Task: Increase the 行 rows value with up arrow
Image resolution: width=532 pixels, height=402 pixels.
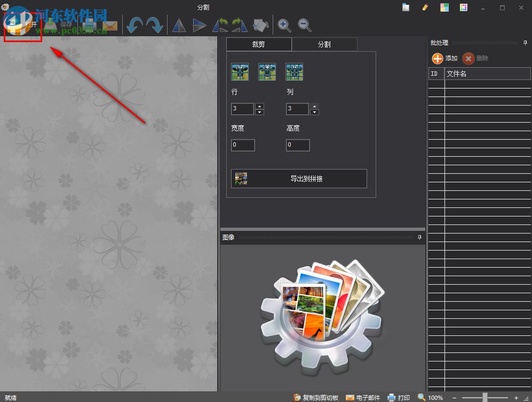Action: coord(259,106)
